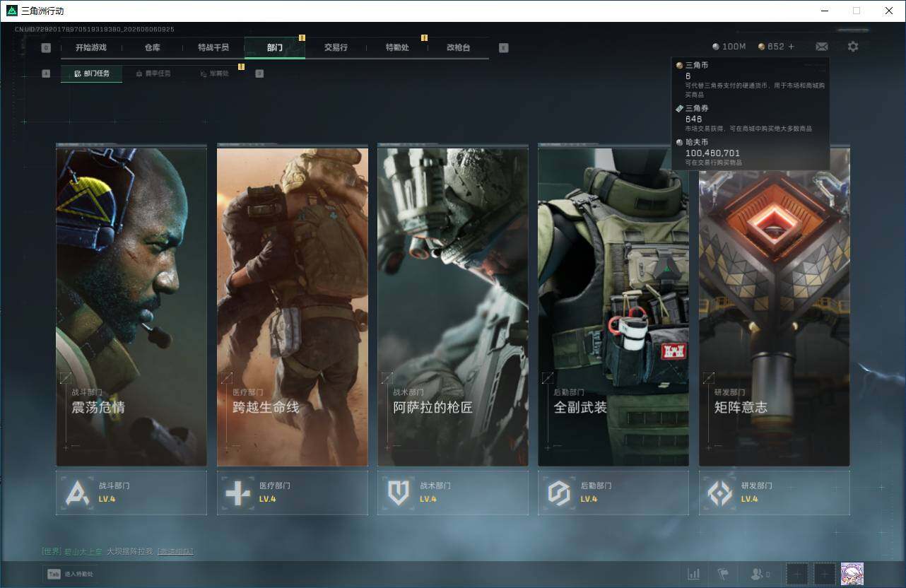Open the 特勤处 tab
This screenshot has width=906, height=588.
pyautogui.click(x=397, y=47)
